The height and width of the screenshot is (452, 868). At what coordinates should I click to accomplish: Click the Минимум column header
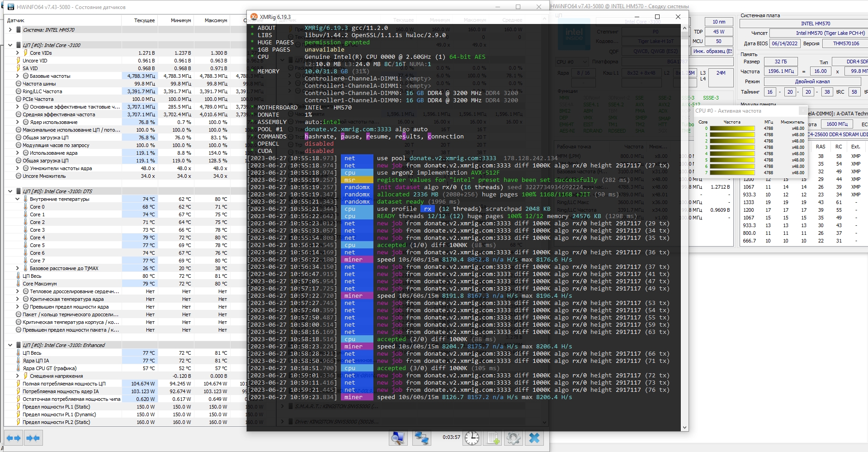[176, 20]
